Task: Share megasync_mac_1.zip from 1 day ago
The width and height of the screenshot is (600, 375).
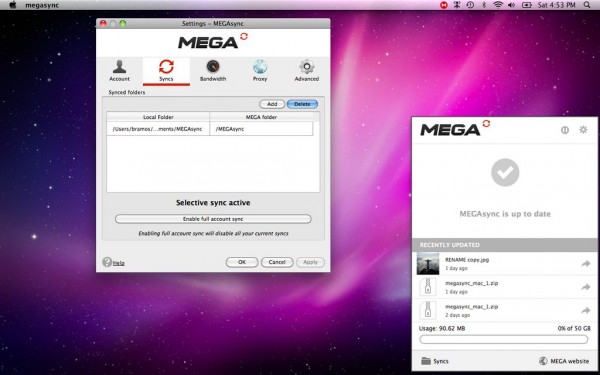Action: [586, 287]
